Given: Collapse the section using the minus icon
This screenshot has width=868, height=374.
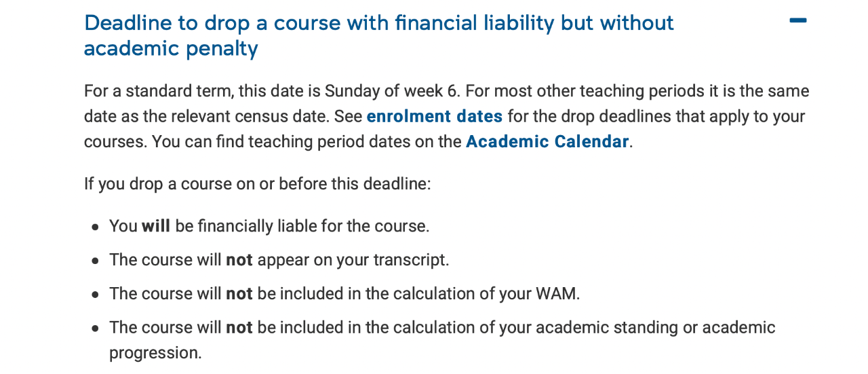Looking at the screenshot, I should [x=798, y=21].
